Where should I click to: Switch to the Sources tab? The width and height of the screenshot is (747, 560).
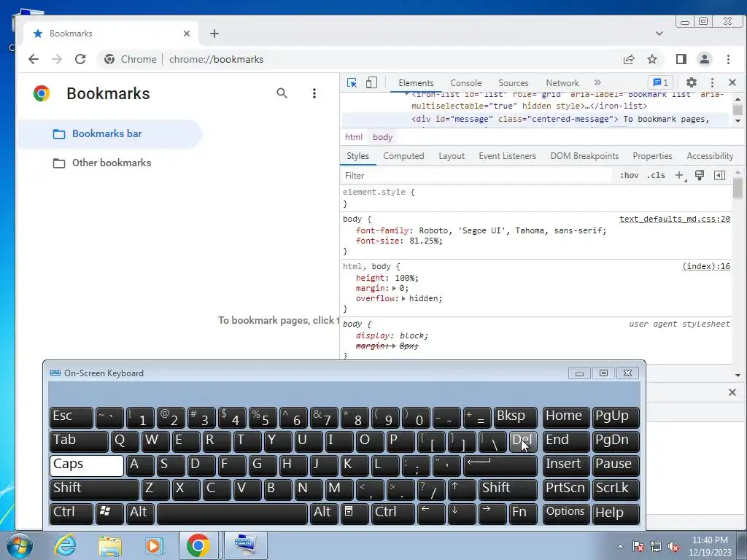click(513, 83)
